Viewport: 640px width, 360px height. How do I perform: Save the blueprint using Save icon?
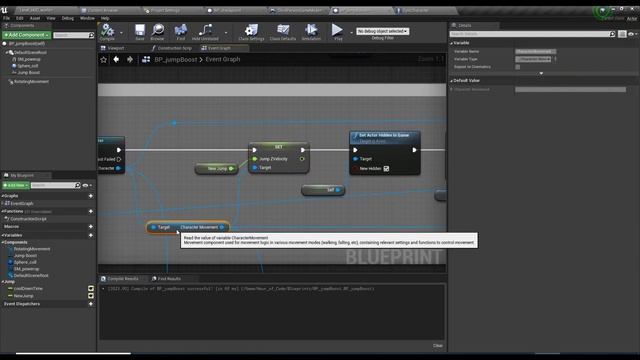[x=140, y=32]
